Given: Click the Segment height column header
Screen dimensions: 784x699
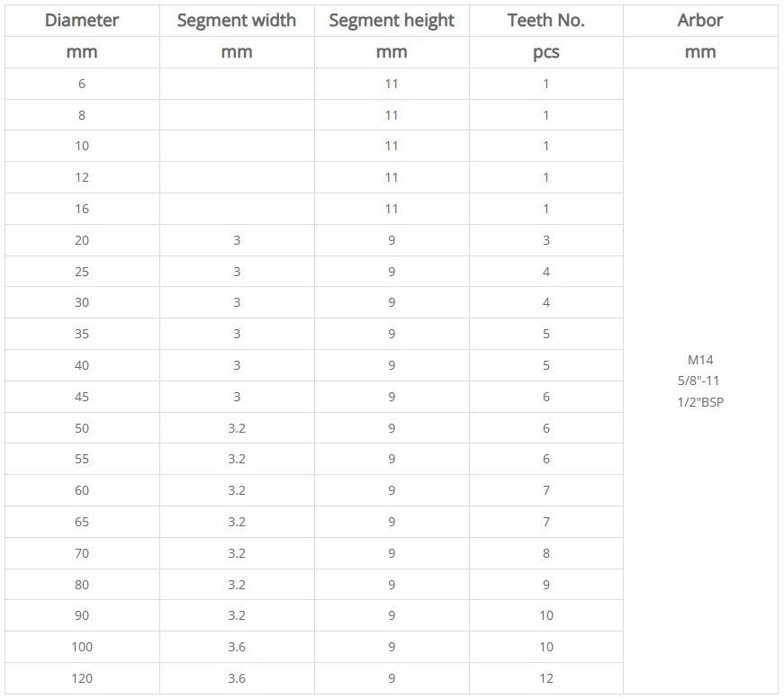Looking at the screenshot, I should (392, 21).
